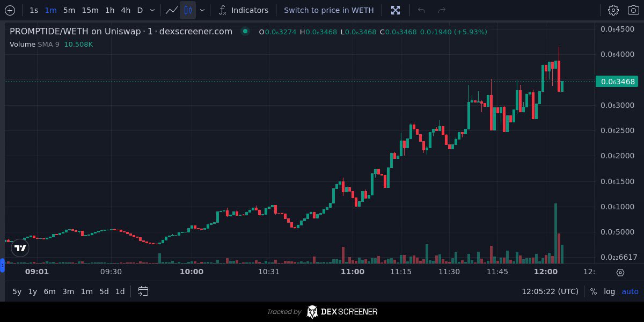Viewport: 644px width, 322px height.
Task: Click Switch to price in WETH
Action: [x=329, y=10]
